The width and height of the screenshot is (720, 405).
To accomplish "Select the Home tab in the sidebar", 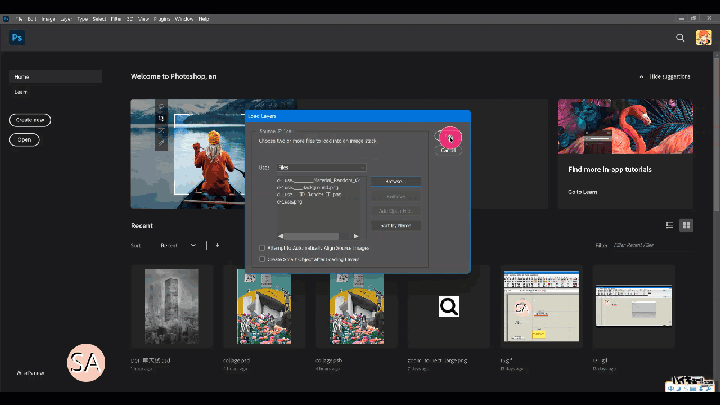I will coord(56,77).
